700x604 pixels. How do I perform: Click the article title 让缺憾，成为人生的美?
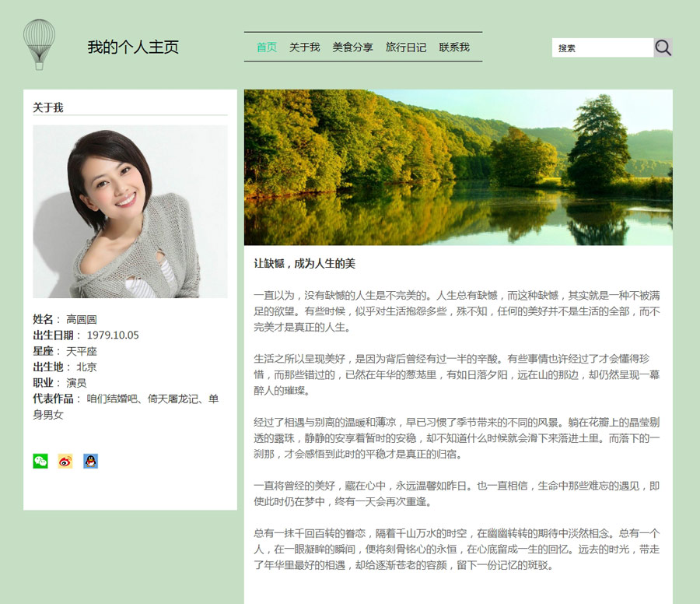click(304, 264)
